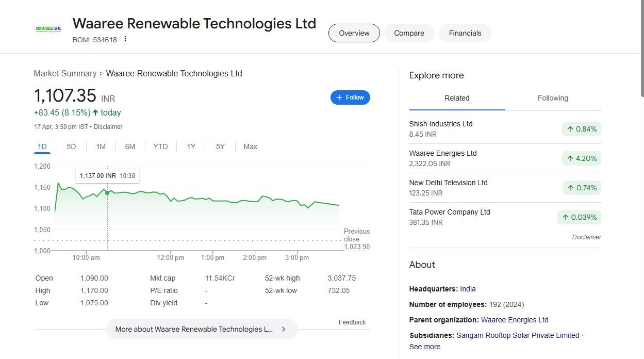Open the three-dot menu beside BOM: 534618
The image size is (644, 359).
(125, 39)
